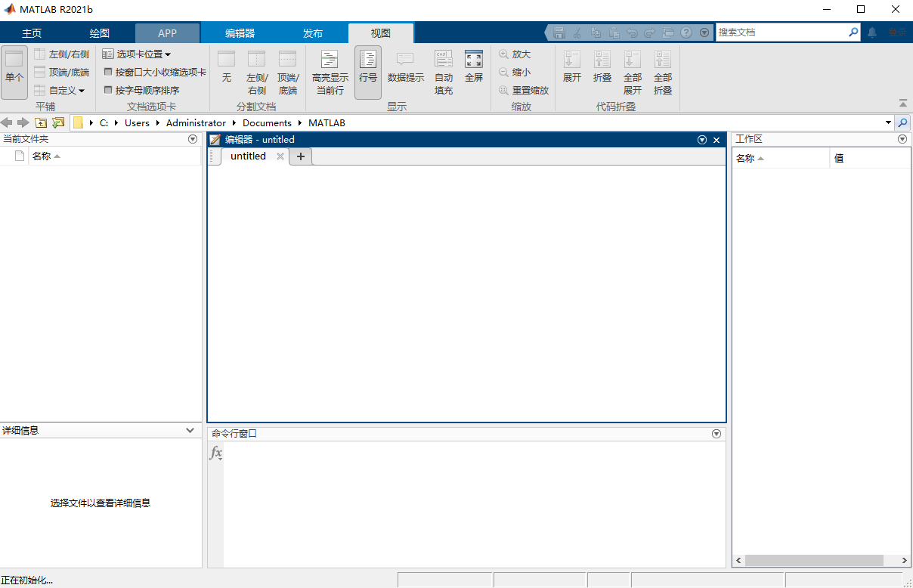Select 无 split document option
The image size is (913, 588).
(227, 67)
